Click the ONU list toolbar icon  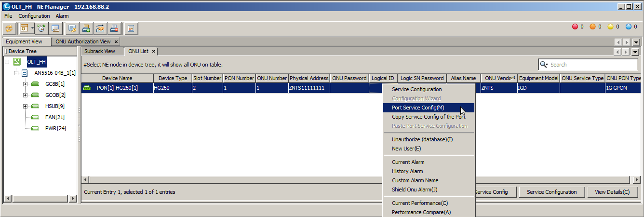point(55,28)
